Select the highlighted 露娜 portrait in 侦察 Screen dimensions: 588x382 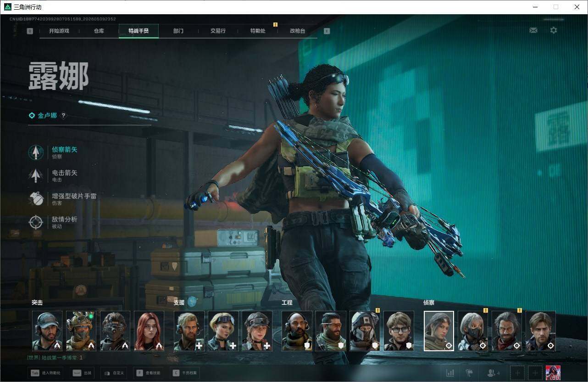pos(439,331)
